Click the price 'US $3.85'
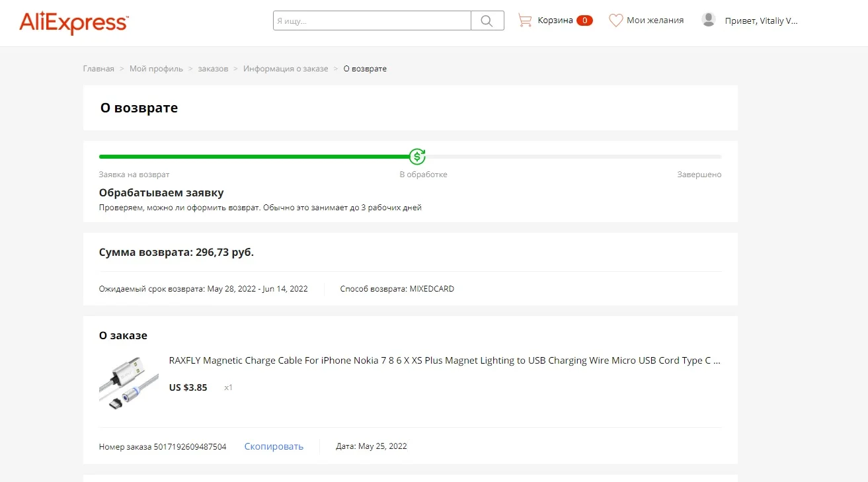This screenshot has height=482, width=868. (x=188, y=387)
